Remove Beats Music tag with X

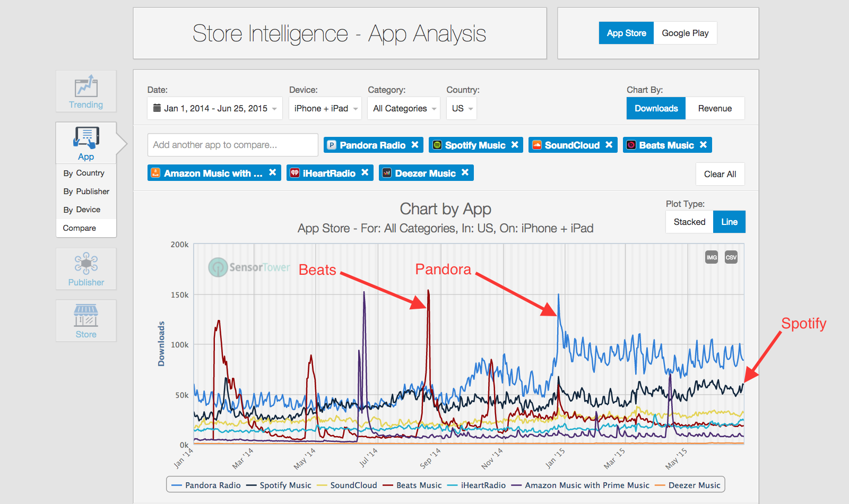[703, 144]
